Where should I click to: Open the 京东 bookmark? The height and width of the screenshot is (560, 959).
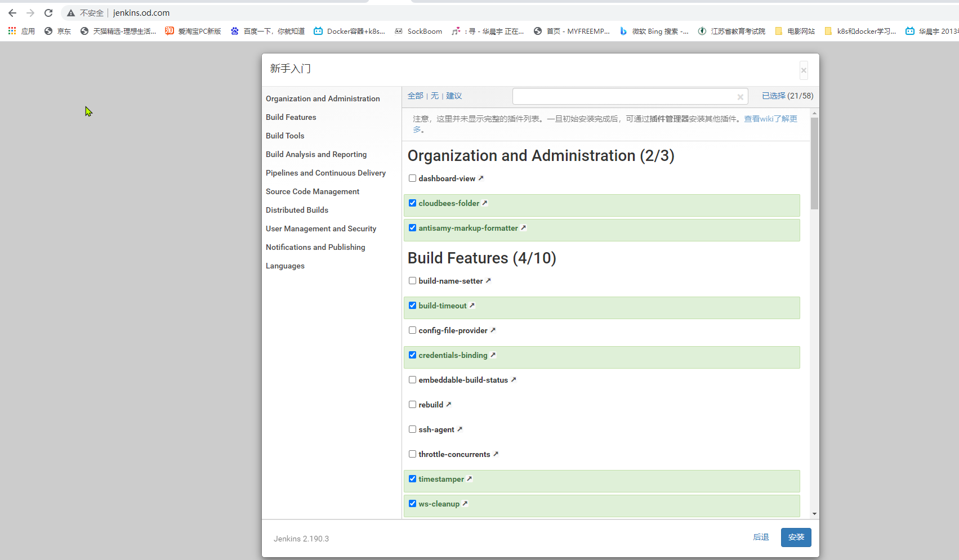coord(57,31)
